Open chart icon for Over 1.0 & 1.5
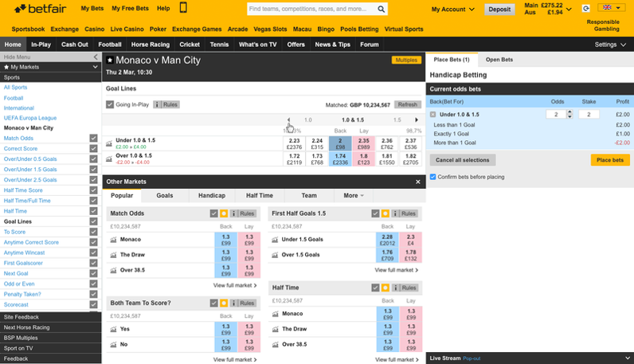The width and height of the screenshot is (634, 364). (x=109, y=159)
